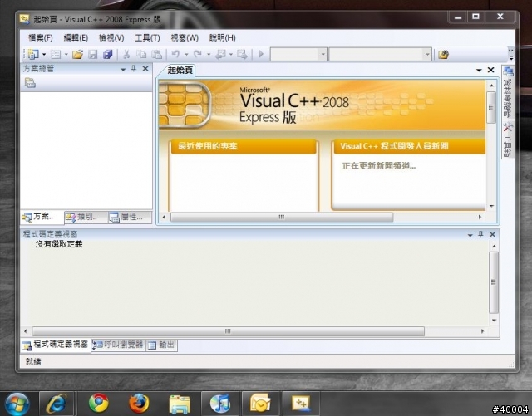Open the 資料庫總管 side tab

(508, 92)
